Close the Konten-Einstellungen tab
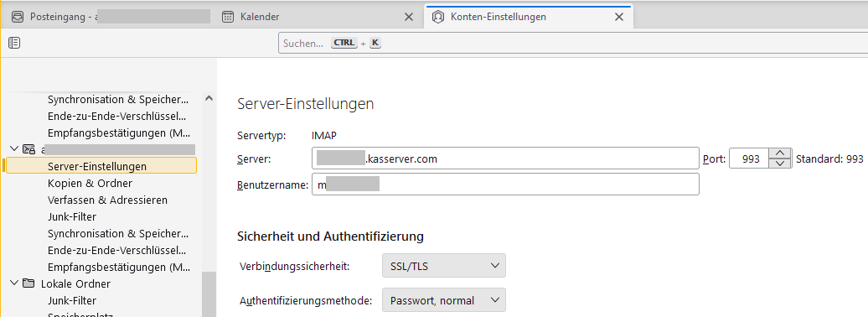 [x=619, y=17]
